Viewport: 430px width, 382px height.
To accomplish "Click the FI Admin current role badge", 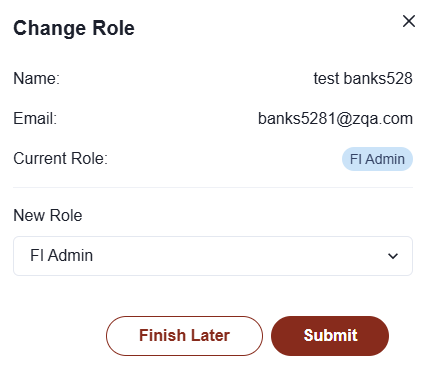I will tap(377, 159).
